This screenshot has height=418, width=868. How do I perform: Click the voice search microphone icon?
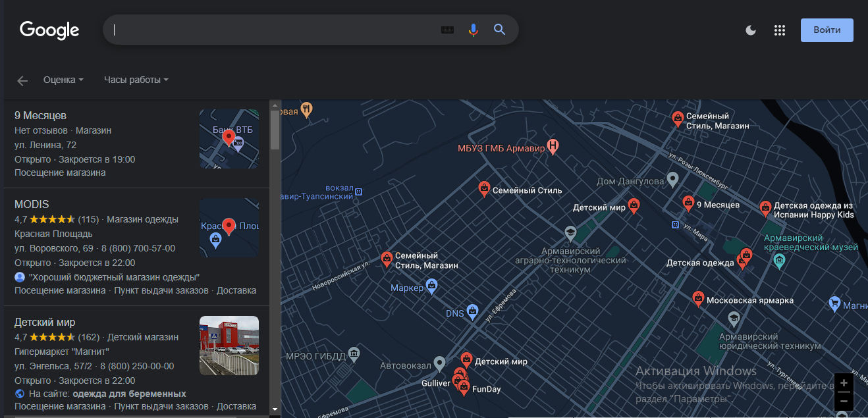click(x=473, y=30)
